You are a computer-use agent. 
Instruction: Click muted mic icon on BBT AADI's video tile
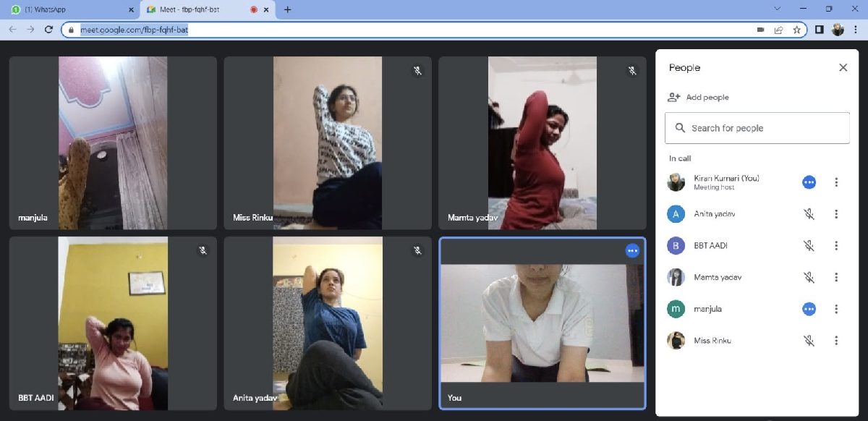203,250
